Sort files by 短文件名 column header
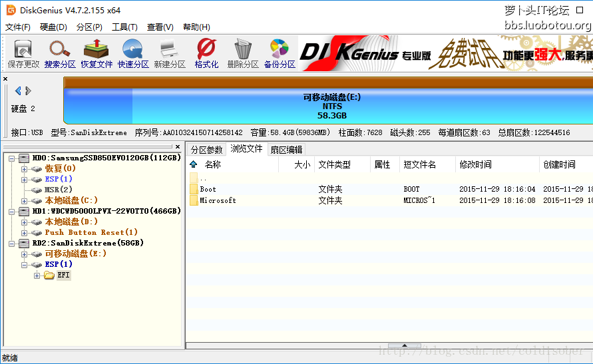The width and height of the screenshot is (593, 364). point(428,164)
